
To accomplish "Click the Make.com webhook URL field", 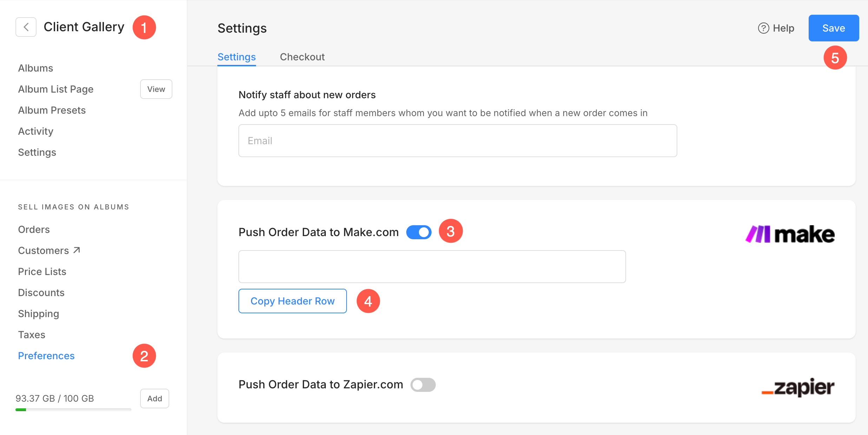I will (x=432, y=267).
